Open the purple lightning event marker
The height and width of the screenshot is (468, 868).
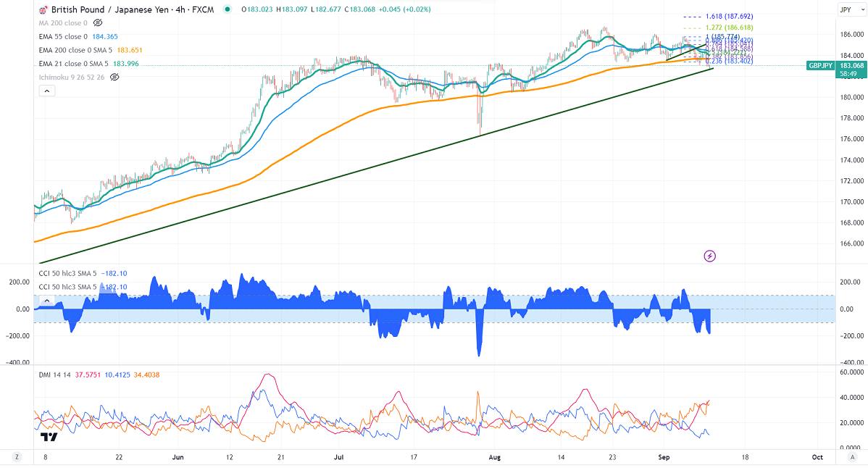pyautogui.click(x=709, y=256)
